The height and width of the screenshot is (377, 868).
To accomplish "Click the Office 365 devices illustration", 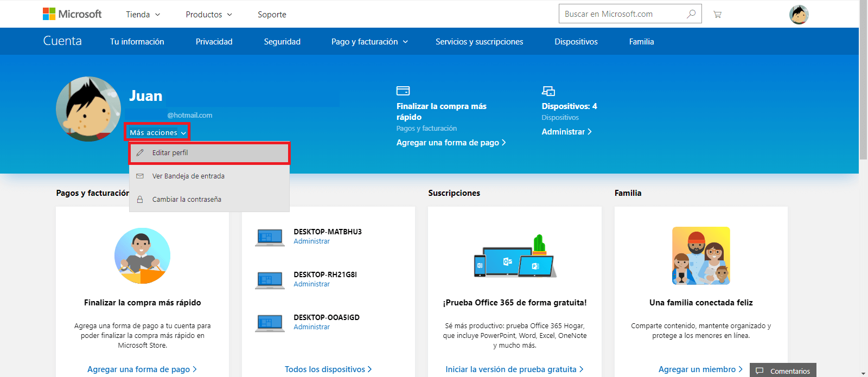I will (x=515, y=256).
